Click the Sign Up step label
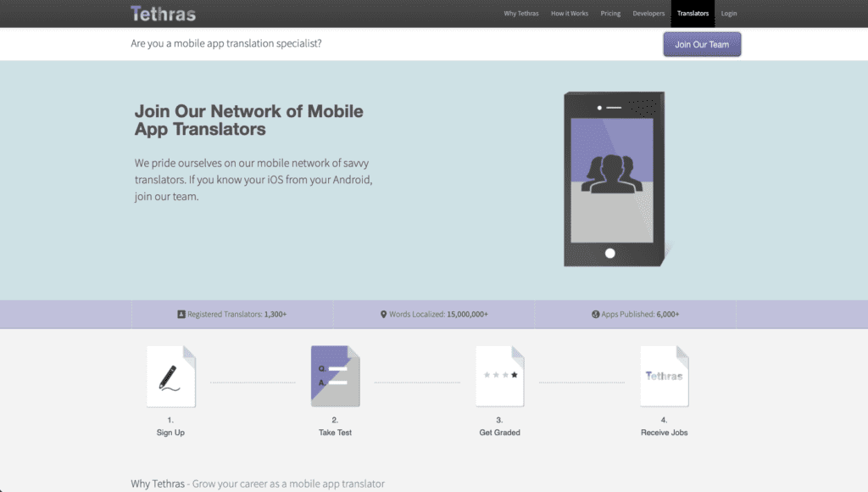Viewport: 868px width, 492px height. [170, 433]
